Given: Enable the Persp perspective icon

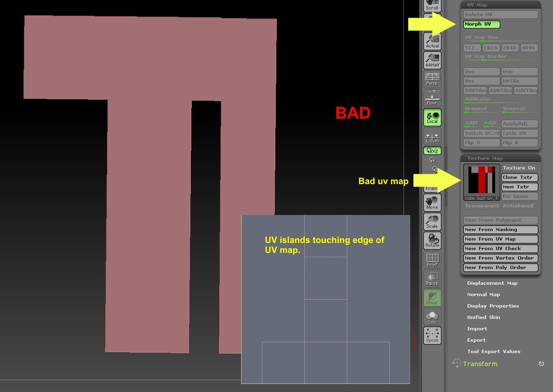Looking at the screenshot, I should (x=432, y=78).
